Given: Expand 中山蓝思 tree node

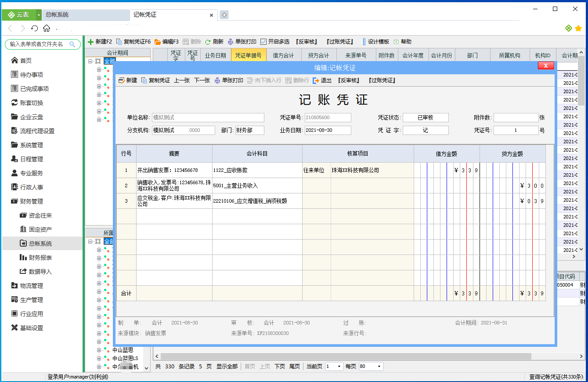Looking at the screenshot, I should tap(99, 350).
